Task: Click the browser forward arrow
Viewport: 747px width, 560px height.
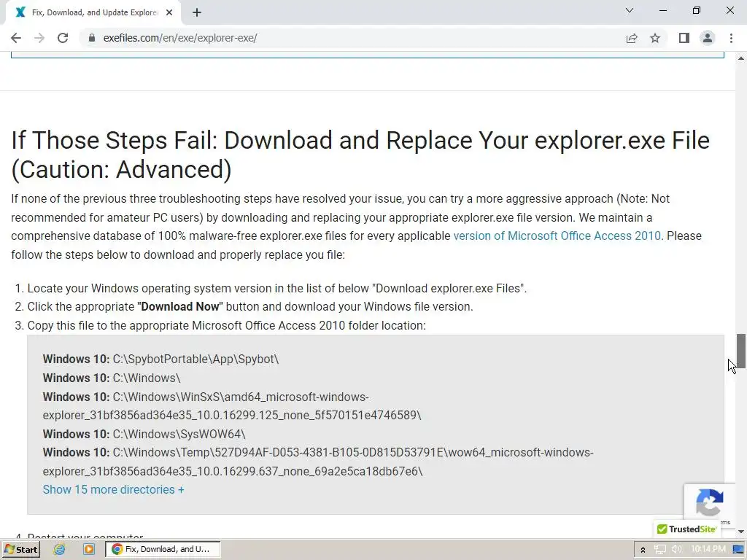Action: coord(39,38)
